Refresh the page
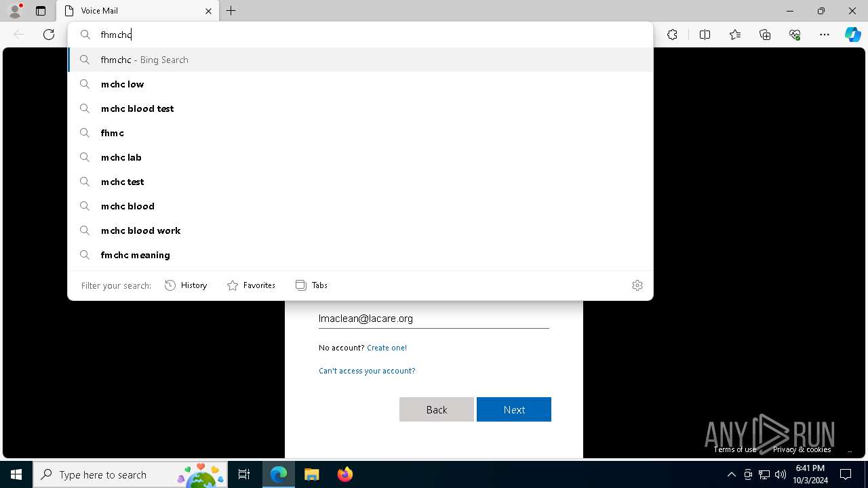Viewport: 868px width, 488px height. pos(49,35)
